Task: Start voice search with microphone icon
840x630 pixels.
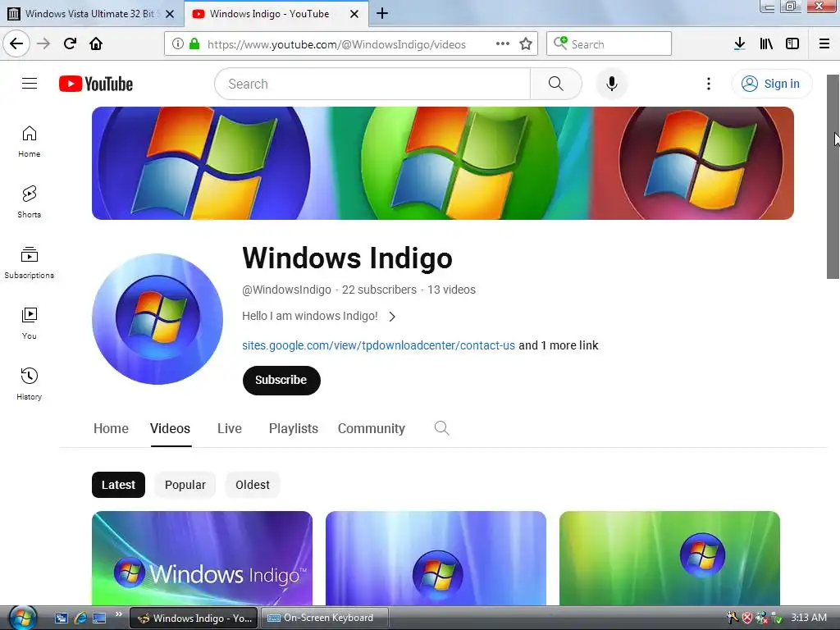Action: pyautogui.click(x=612, y=84)
